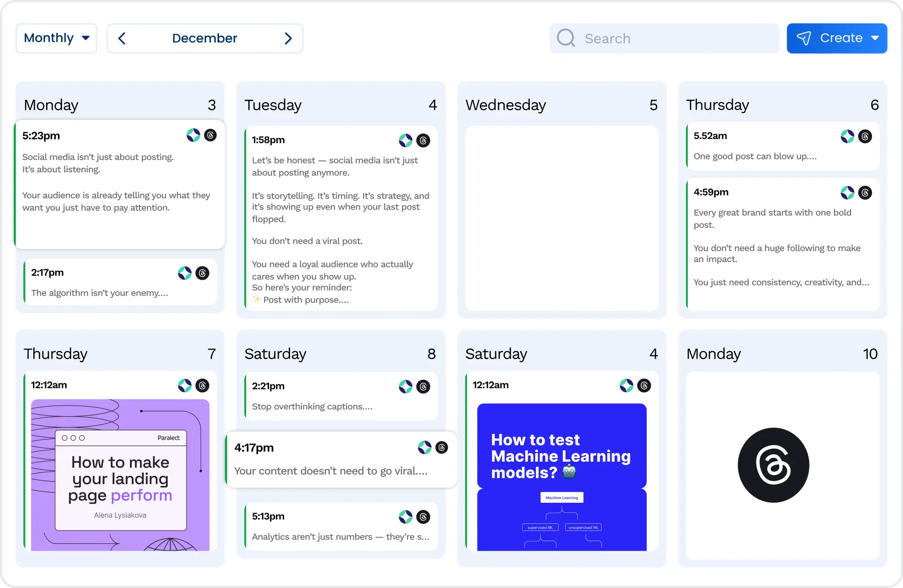Viewport: 903px width, 588px height.
Task: Select the account avatar icon on the 4:17pm post
Action: pos(425,448)
